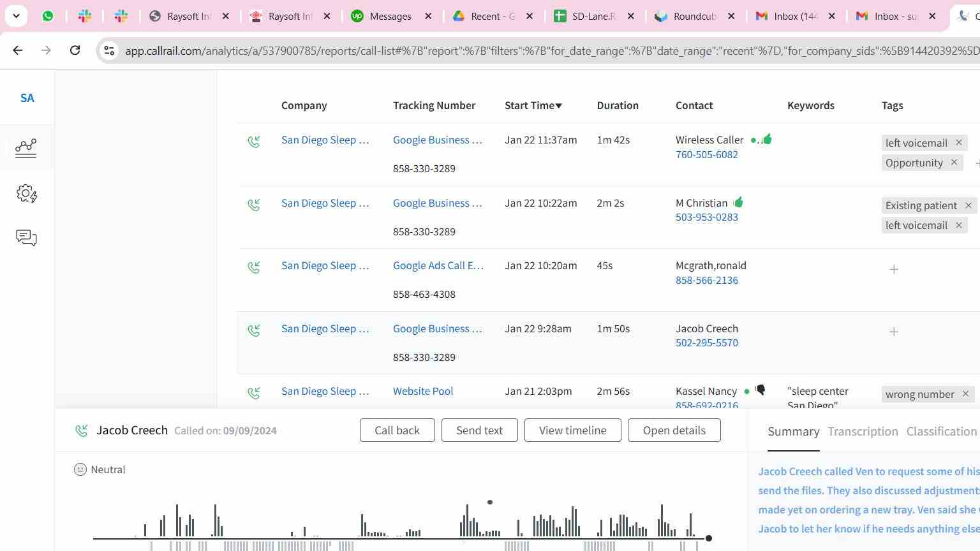The width and height of the screenshot is (980, 551).
Task: Close the Recent Google Drive browser tab
Action: tap(529, 16)
